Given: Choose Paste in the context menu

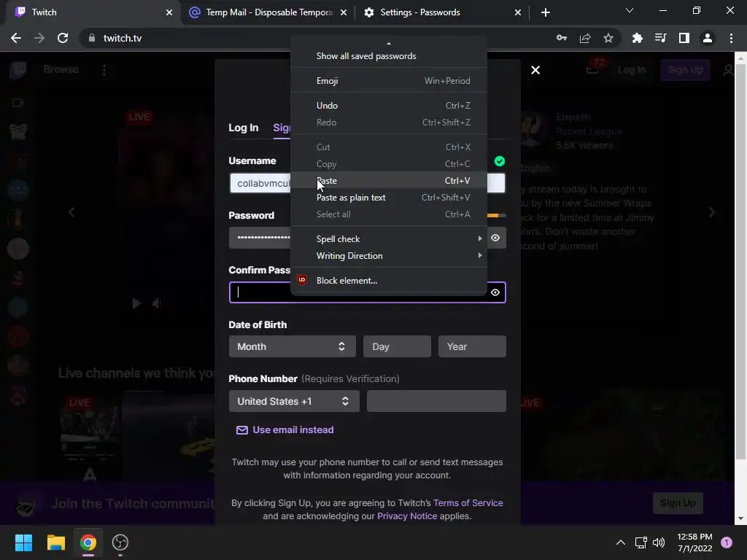Looking at the screenshot, I should (x=389, y=181).
